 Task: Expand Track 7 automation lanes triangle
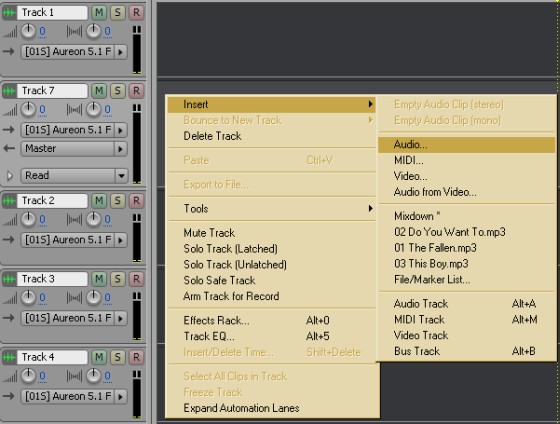point(10,175)
